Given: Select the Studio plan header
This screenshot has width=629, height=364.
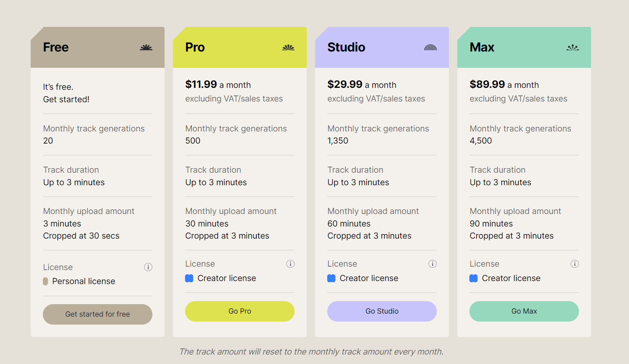Looking at the screenshot, I should pos(346,47).
